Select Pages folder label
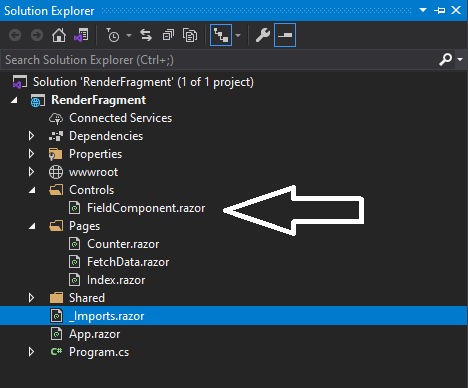Screen dimensions: 468x388 84,226
